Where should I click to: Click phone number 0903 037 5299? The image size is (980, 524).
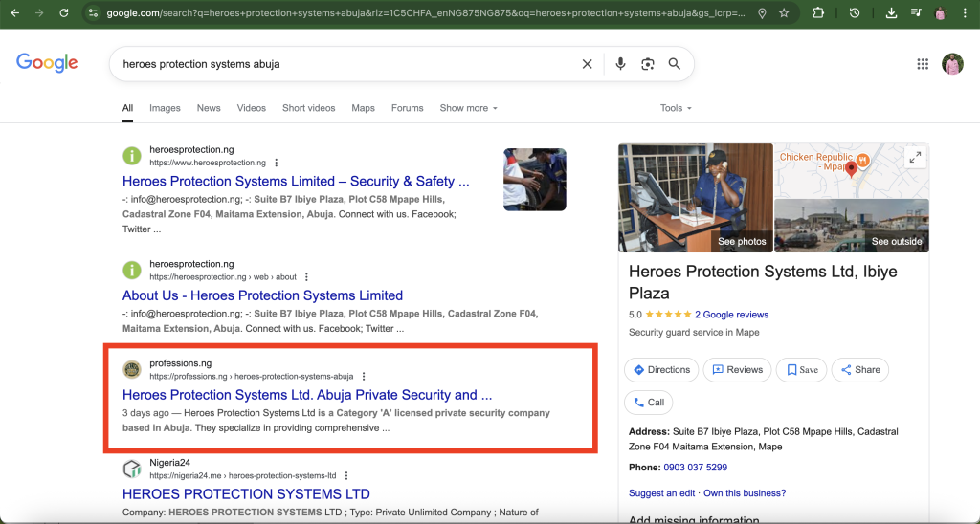pyautogui.click(x=695, y=468)
